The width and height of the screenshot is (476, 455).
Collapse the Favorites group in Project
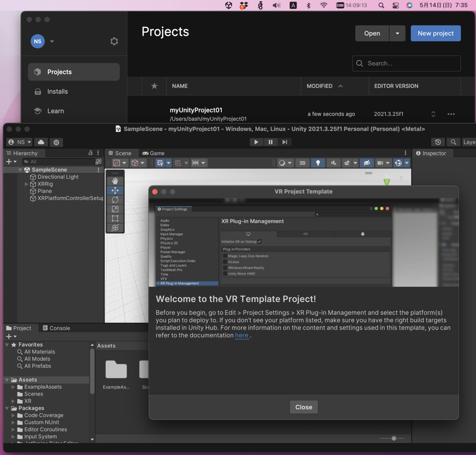point(7,345)
